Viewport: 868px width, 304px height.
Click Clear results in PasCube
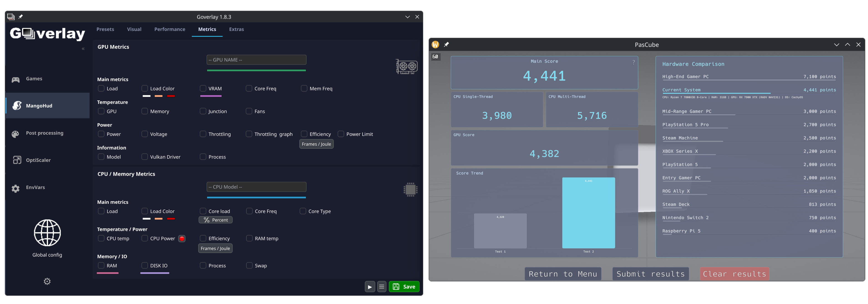tap(735, 274)
